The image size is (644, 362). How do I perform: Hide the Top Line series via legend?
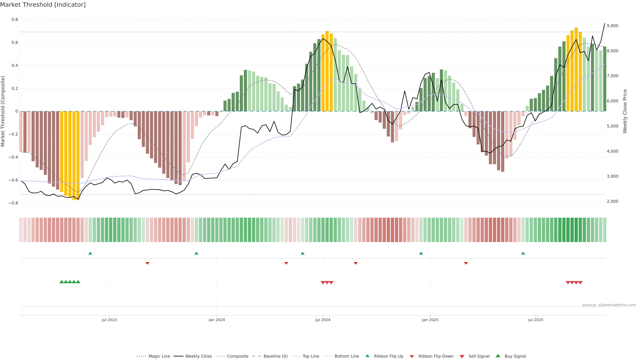tap(311, 356)
